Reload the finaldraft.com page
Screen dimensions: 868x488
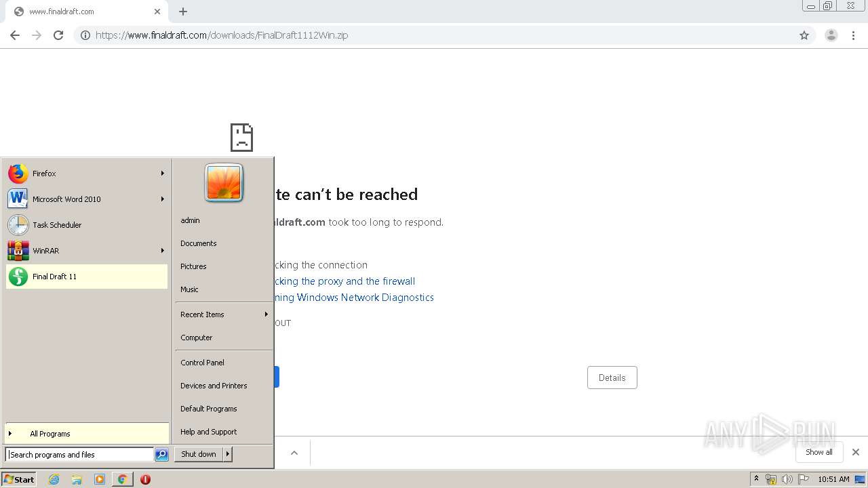58,35
